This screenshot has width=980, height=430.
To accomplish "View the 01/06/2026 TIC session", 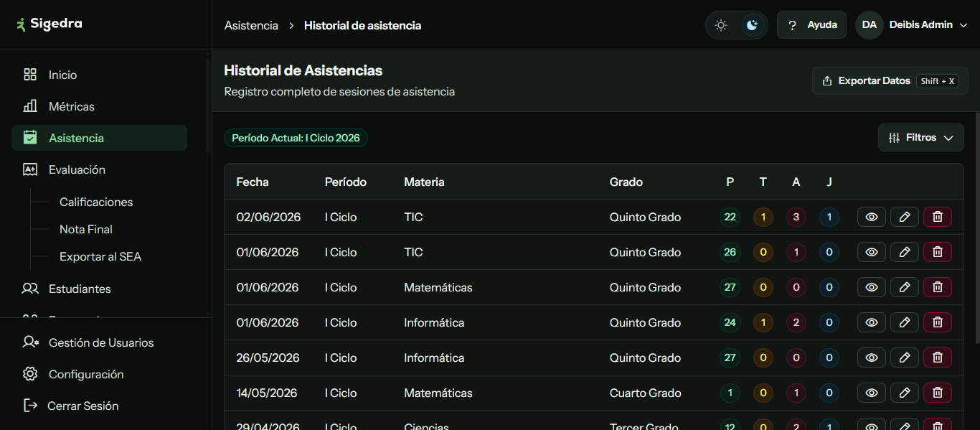I will point(872,252).
